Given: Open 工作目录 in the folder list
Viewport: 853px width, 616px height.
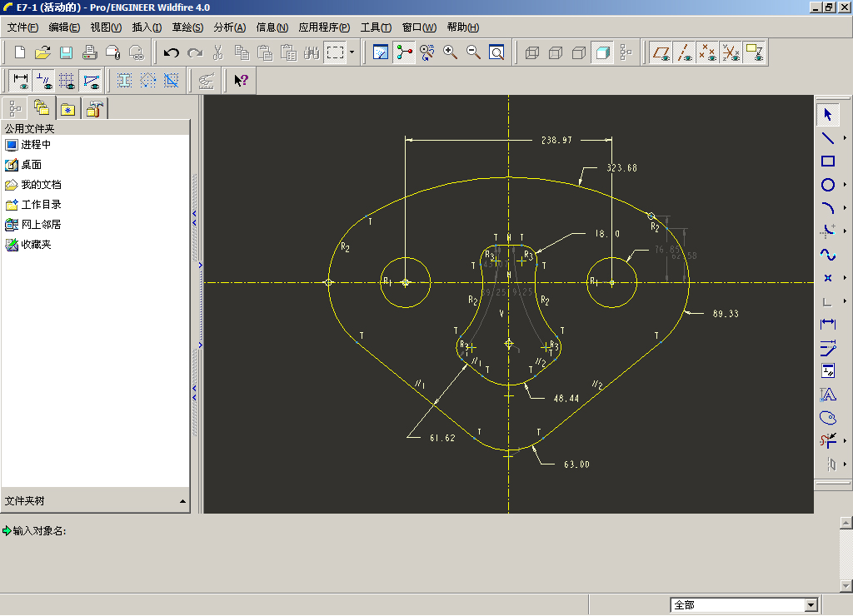Looking at the screenshot, I should pyautogui.click(x=41, y=205).
